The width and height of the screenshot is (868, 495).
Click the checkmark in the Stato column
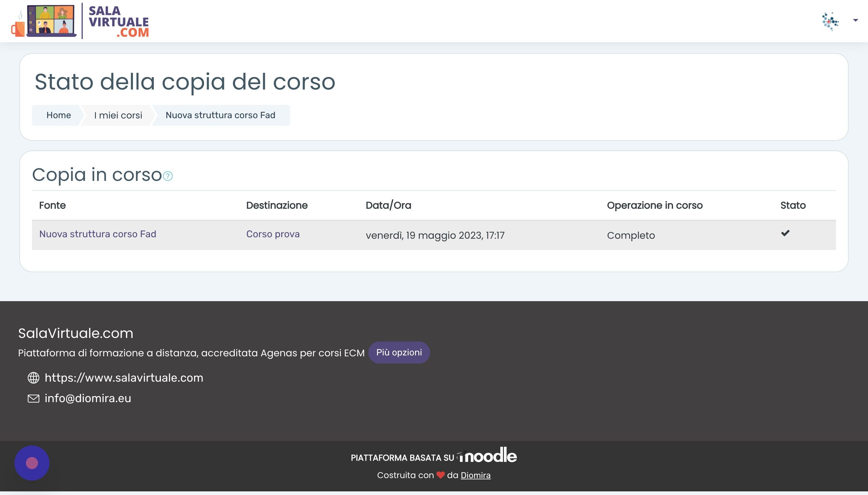pyautogui.click(x=785, y=233)
